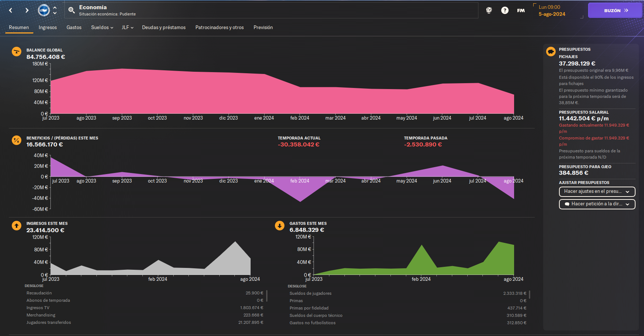
Task: Click Presupuesto salarial 11.442.504 € p/m
Action: tap(584, 119)
